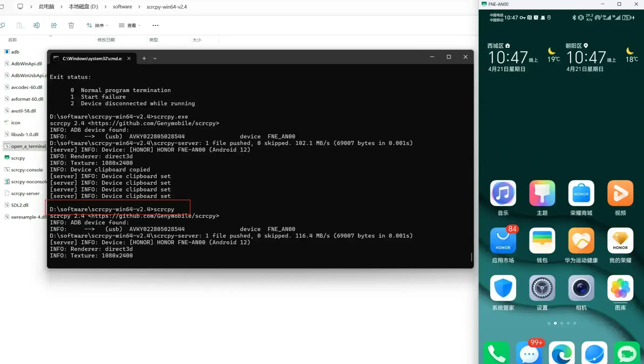Launch the 相机 camera app
Image resolution: width=644 pixels, height=364 pixels.
pos(581,288)
